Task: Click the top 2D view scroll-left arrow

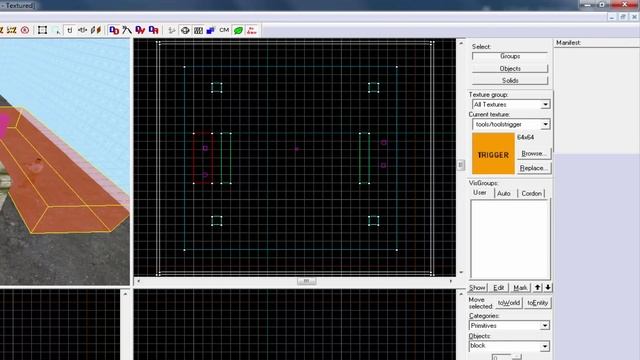Action: [x=138, y=281]
